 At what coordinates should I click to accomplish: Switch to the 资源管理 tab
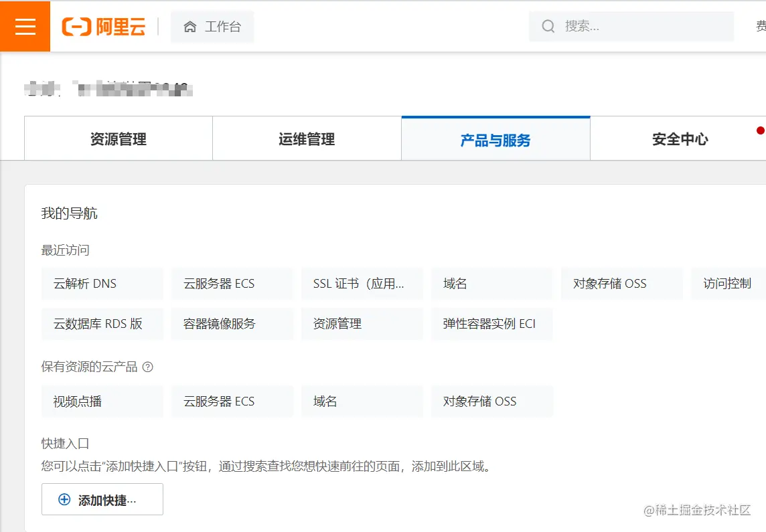point(119,139)
